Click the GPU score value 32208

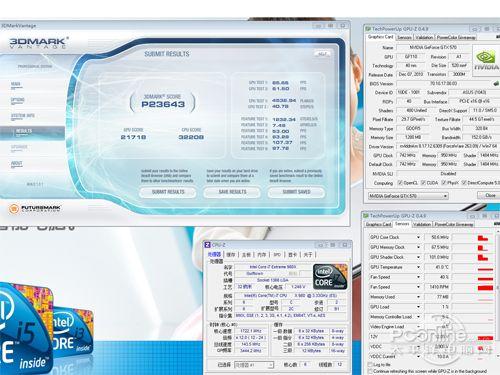191,137
